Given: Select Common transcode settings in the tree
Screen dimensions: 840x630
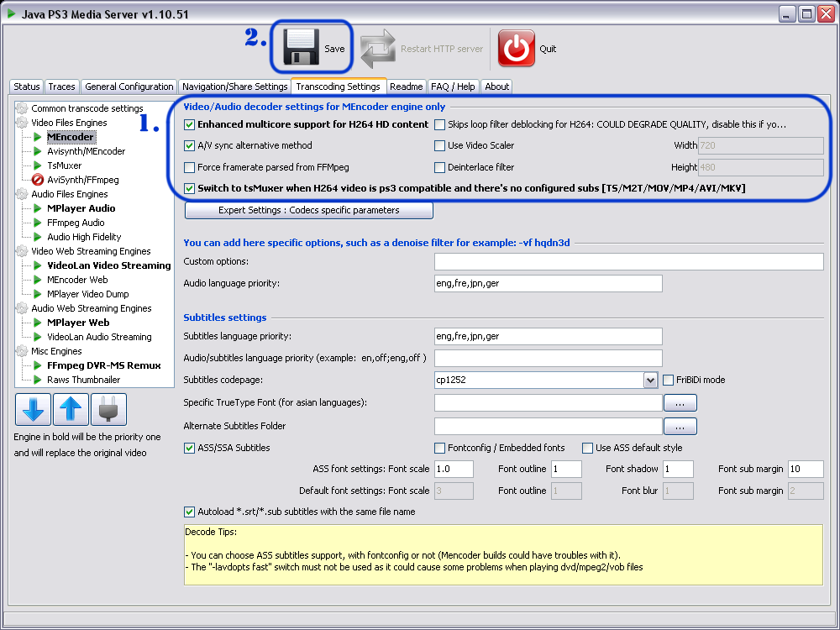Looking at the screenshot, I should pos(87,108).
